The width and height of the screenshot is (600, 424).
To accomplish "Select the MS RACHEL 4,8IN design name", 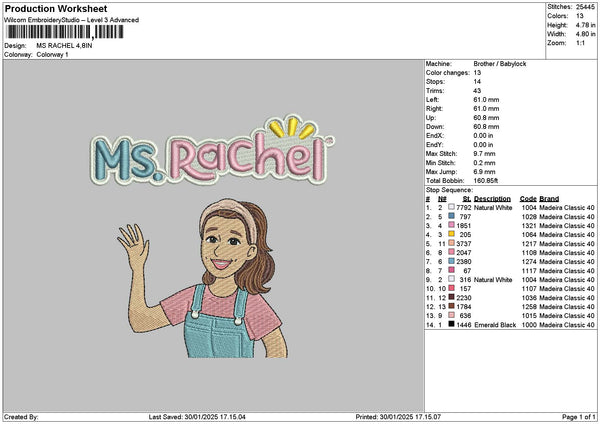I will 67,46.
